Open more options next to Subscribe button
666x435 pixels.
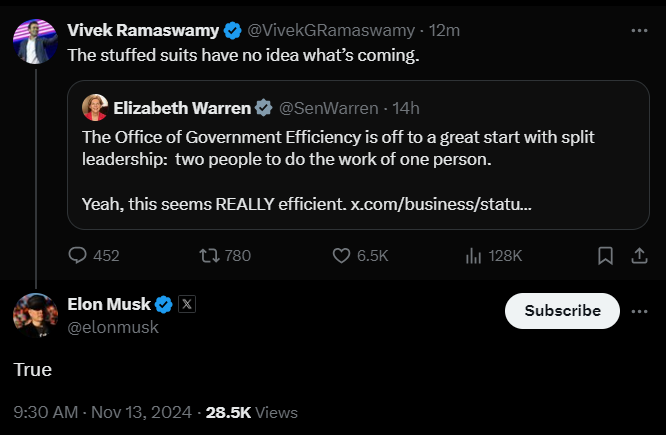(639, 311)
